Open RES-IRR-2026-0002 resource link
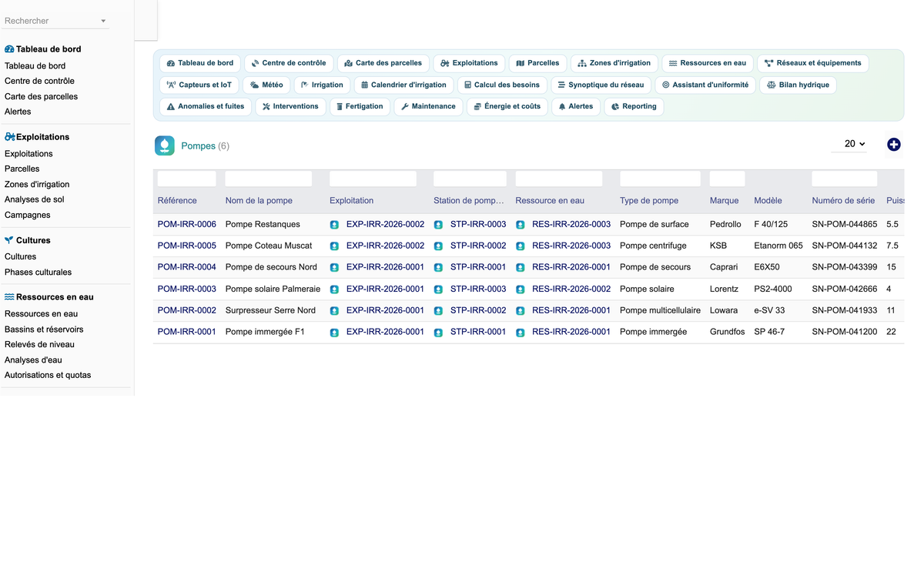This screenshot has width=924, height=572. 571,289
